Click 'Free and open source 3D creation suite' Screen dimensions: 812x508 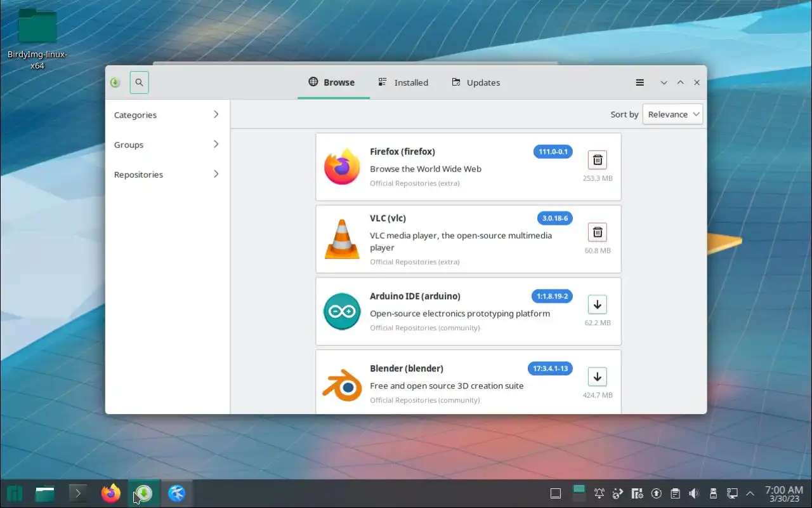[447, 386]
